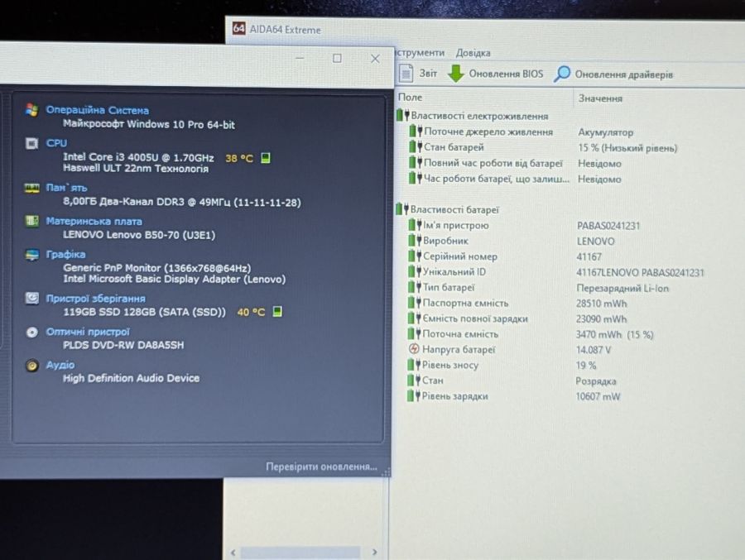Click the Оновлення драйверів label
Screen dimensions: 745x560
pos(624,74)
